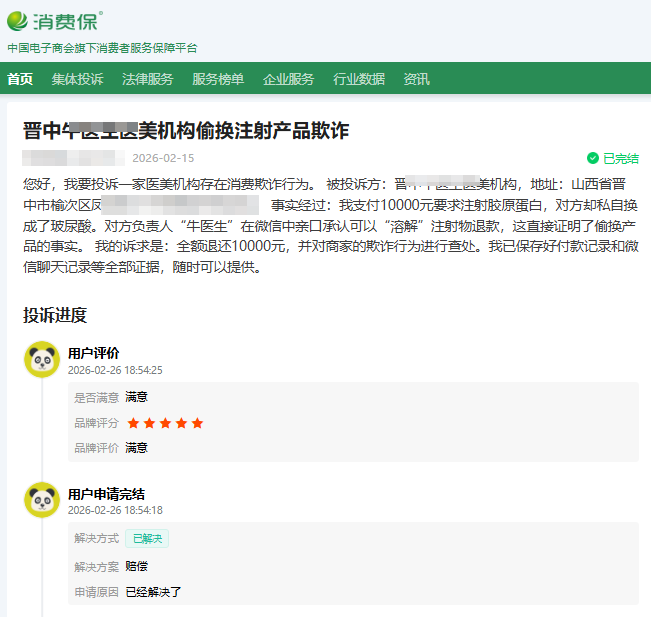
Task: Click the 已解决 status tag
Action: click(147, 538)
